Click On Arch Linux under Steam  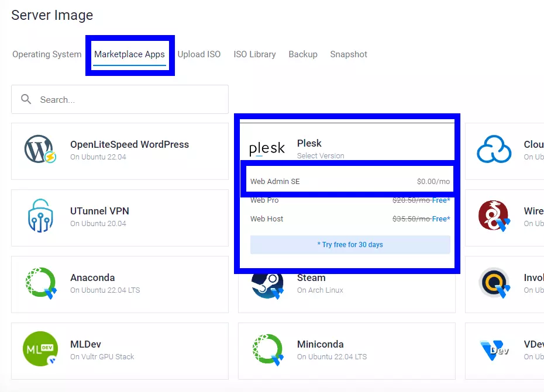pos(320,290)
